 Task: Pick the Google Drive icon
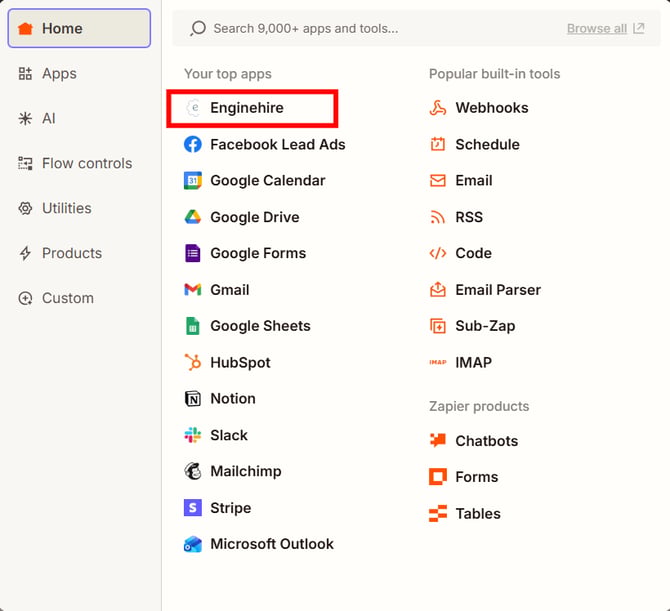(193, 217)
